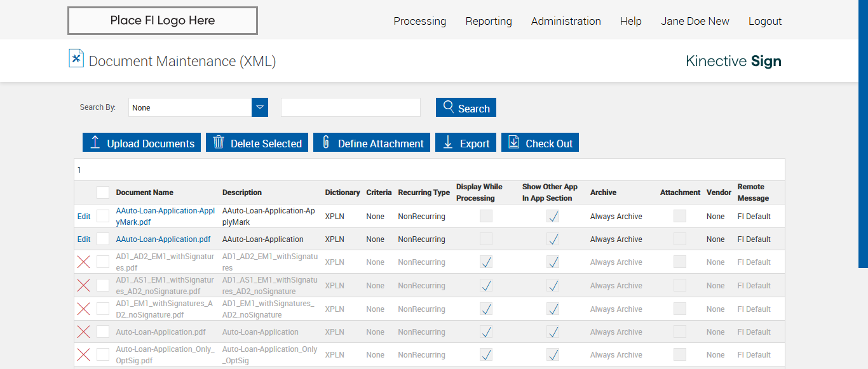
Task: Click the Export download arrow icon
Action: click(448, 142)
